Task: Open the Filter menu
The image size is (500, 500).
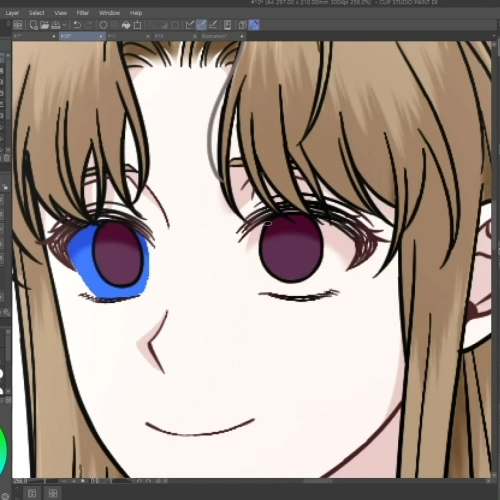Action: [x=83, y=13]
